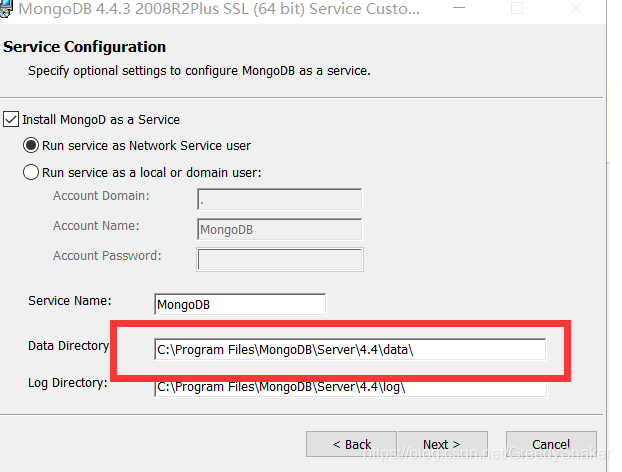Click the Account Domain: label
This screenshot has width=622, height=472.
[101, 196]
